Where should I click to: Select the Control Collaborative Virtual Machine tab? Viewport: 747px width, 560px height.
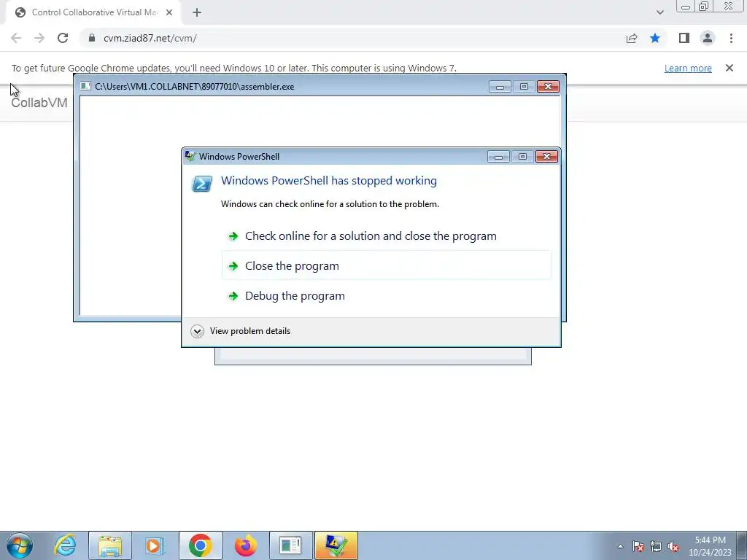[x=93, y=12]
